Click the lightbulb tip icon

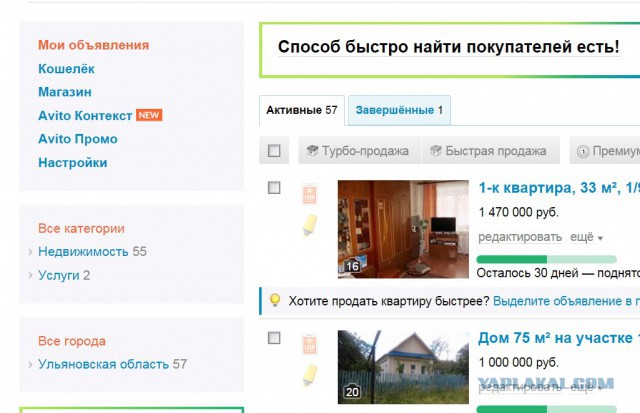(275, 300)
